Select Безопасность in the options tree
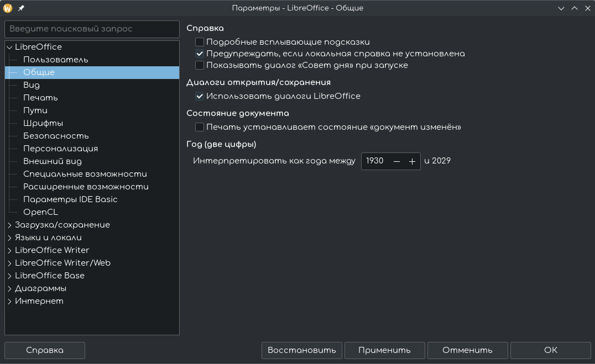 coord(56,136)
